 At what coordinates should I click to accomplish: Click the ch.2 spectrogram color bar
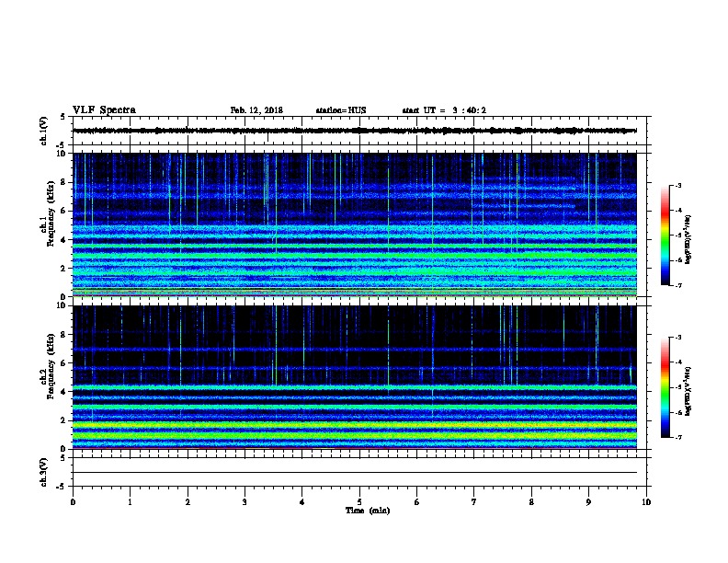coord(665,387)
